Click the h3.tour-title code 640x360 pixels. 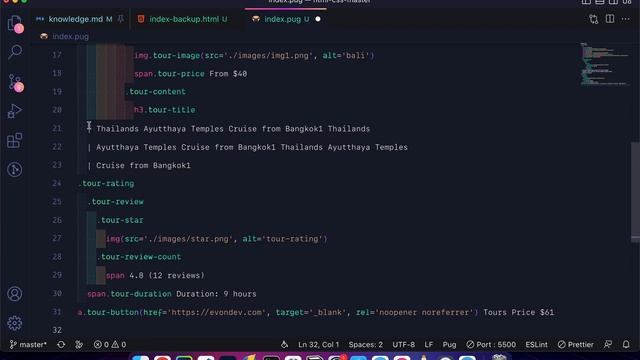[164, 110]
